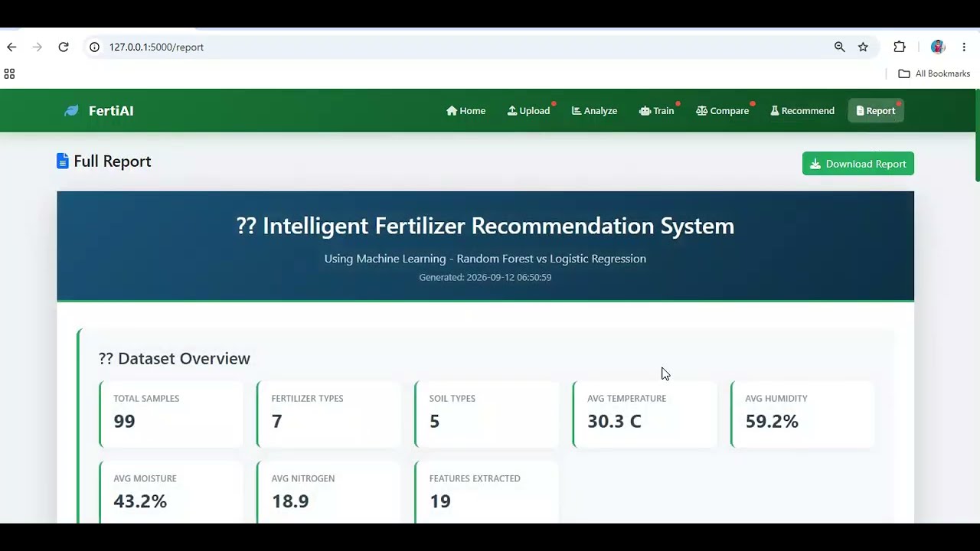The height and width of the screenshot is (551, 980).
Task: Select the Features Extracted 19 card
Action: click(487, 492)
